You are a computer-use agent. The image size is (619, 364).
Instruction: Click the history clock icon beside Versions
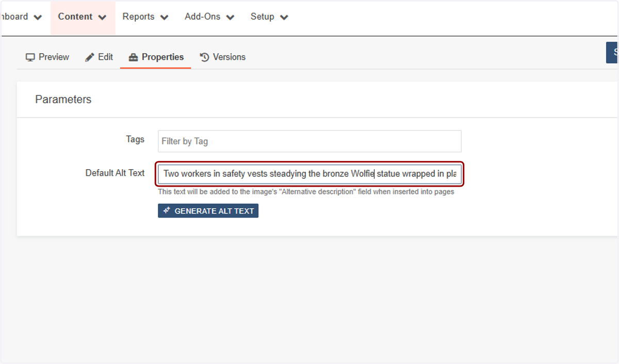[204, 57]
